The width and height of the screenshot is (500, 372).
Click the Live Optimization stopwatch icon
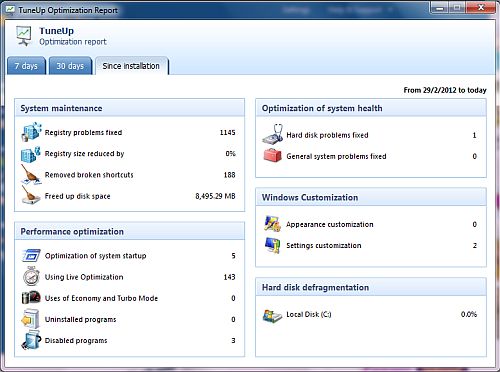pos(31,276)
